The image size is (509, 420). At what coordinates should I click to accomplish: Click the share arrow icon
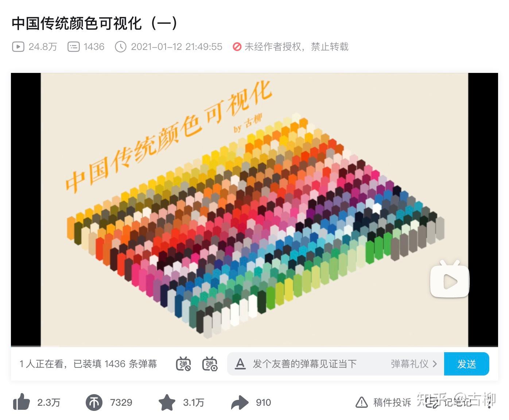point(240,403)
